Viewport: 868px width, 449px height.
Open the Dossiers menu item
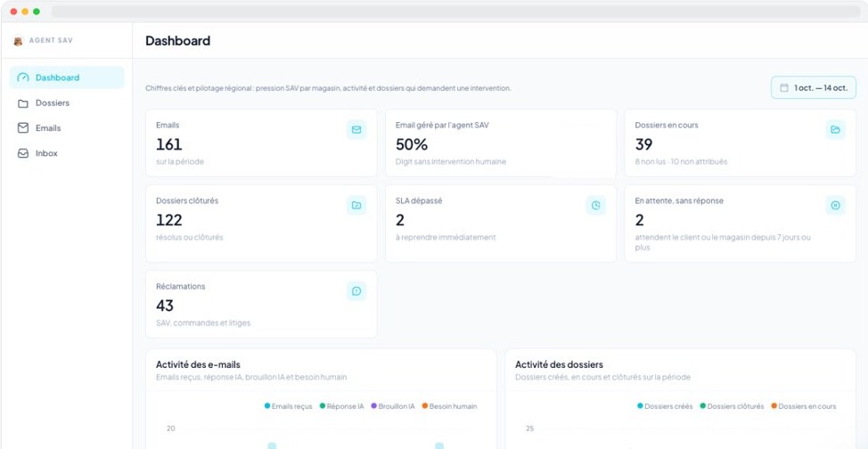67,103
